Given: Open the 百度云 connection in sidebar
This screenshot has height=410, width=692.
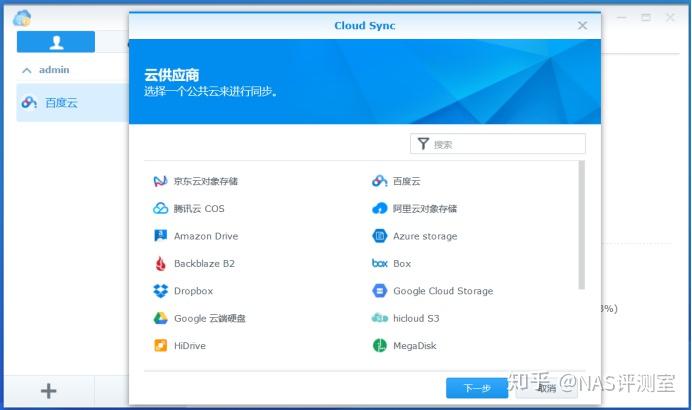Looking at the screenshot, I should [x=72, y=102].
